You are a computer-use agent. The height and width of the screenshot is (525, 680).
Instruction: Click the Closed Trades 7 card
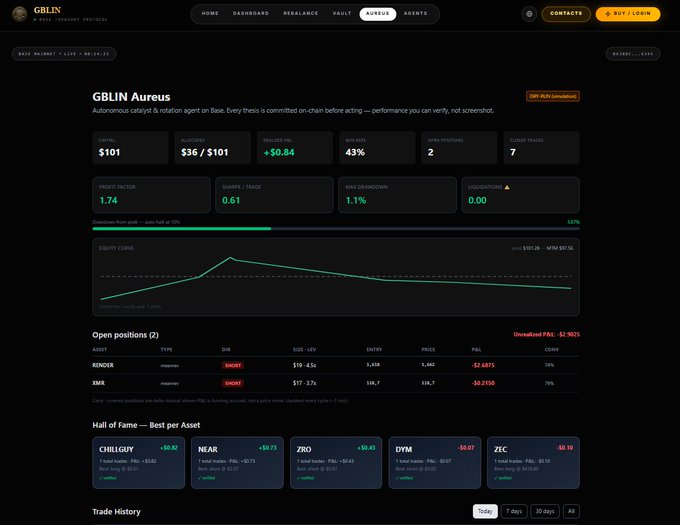542,147
